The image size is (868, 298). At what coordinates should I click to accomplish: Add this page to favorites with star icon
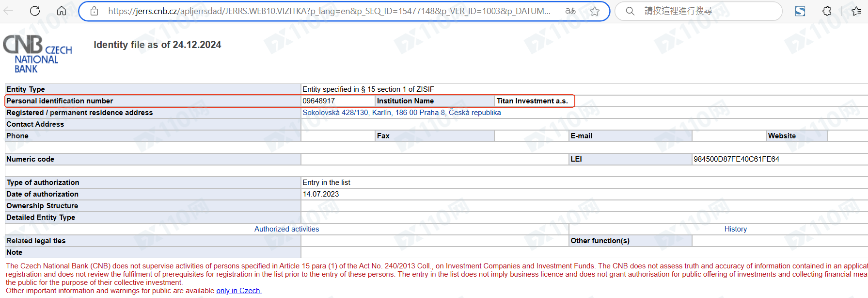595,11
